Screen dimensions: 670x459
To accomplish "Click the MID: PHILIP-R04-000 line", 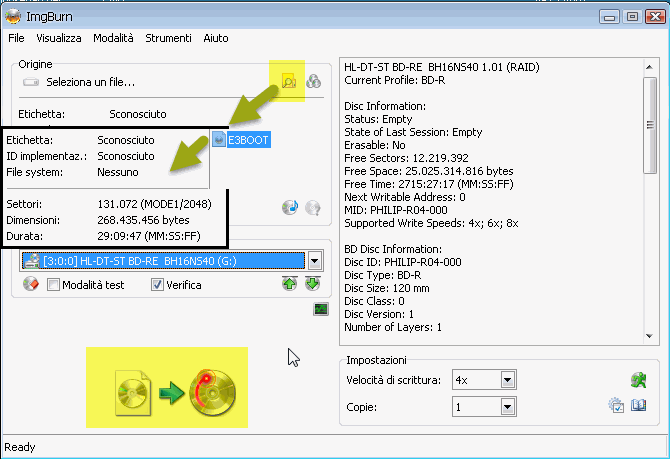I will click(x=396, y=210).
